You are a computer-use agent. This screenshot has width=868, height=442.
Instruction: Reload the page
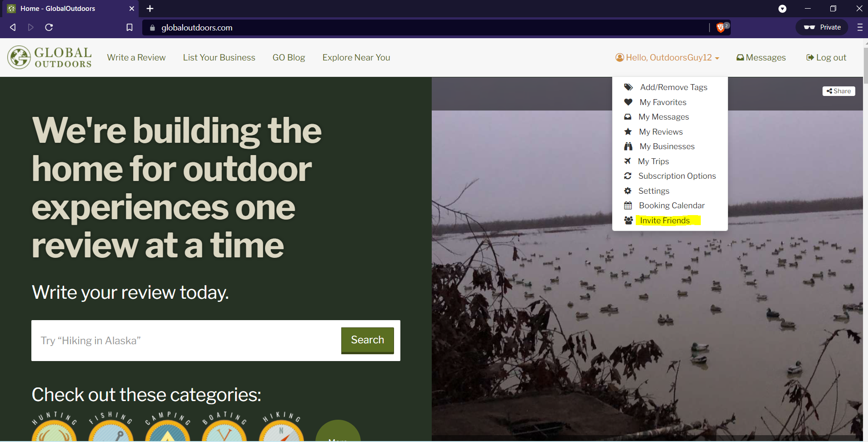point(49,27)
